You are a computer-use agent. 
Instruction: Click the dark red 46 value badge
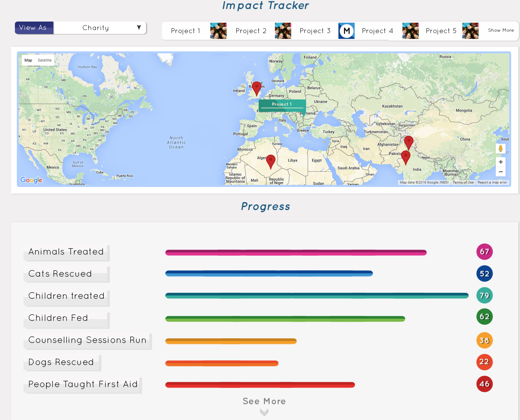coord(484,384)
